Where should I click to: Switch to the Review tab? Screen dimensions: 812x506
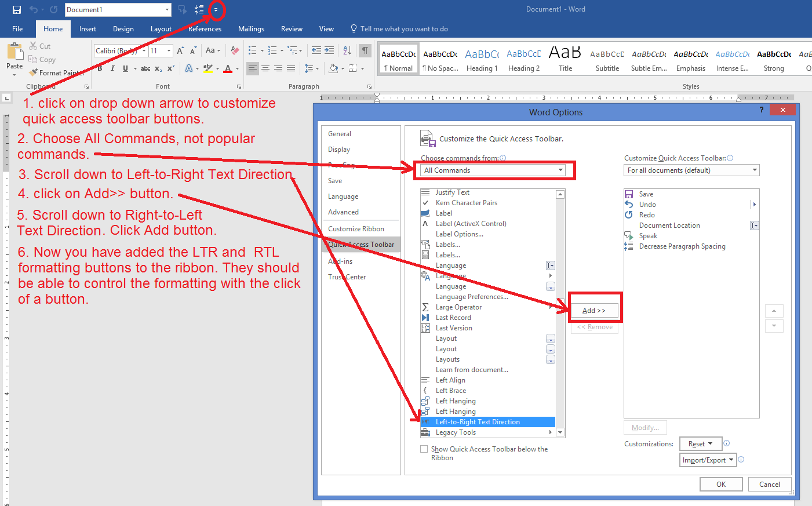292,29
